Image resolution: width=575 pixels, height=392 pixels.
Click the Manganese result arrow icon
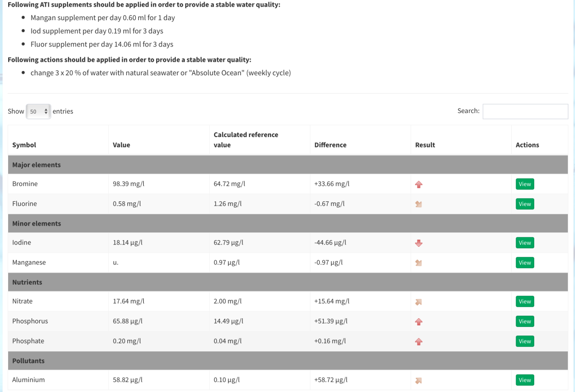tap(419, 263)
